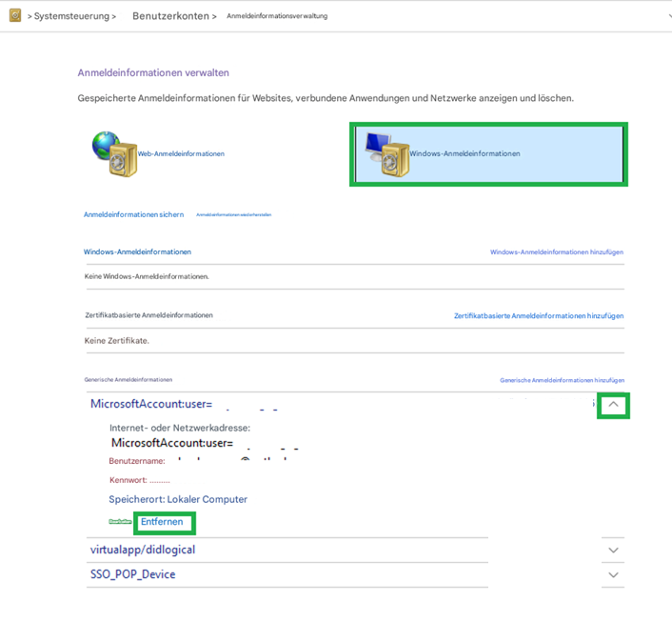The width and height of the screenshot is (672, 642).
Task: Click the Internet- oder Netzwerkadresse label
Action: 180,428
